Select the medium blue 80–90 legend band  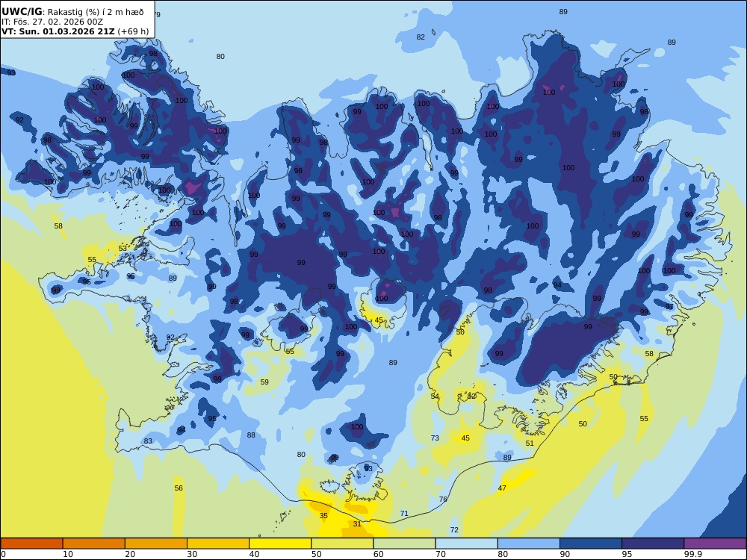(529, 544)
